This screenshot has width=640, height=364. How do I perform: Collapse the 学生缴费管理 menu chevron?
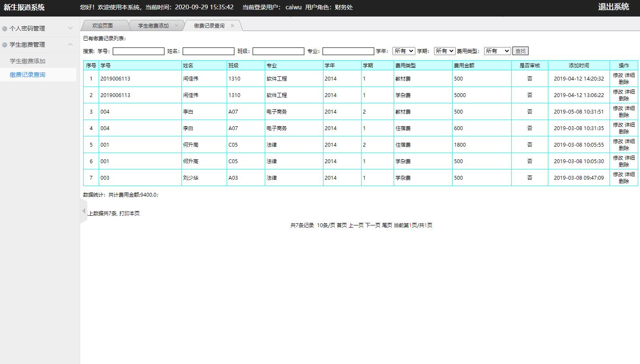coord(70,44)
